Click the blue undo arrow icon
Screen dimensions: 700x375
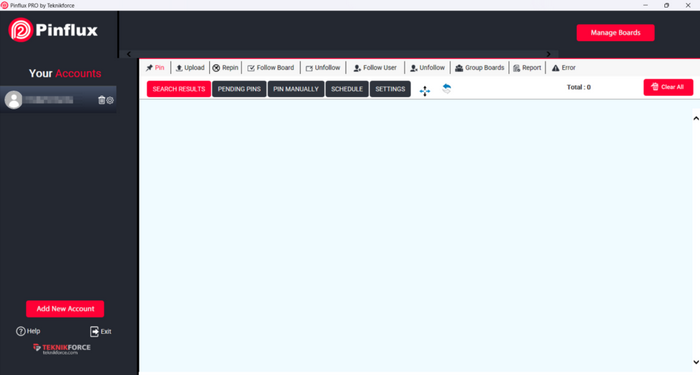pyautogui.click(x=446, y=88)
